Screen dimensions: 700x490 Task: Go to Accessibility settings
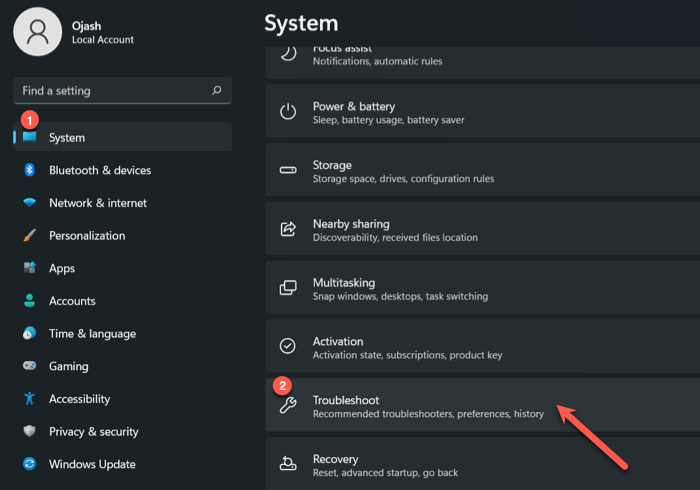[123, 399]
